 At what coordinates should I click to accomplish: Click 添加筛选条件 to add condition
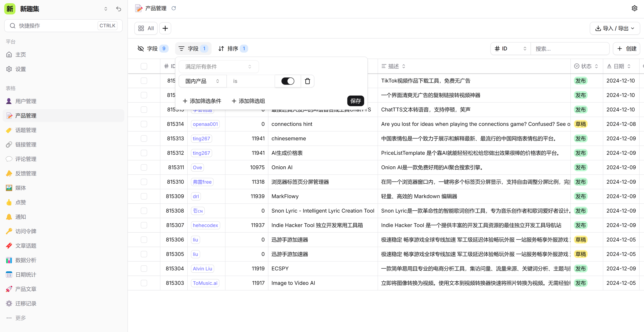point(202,101)
